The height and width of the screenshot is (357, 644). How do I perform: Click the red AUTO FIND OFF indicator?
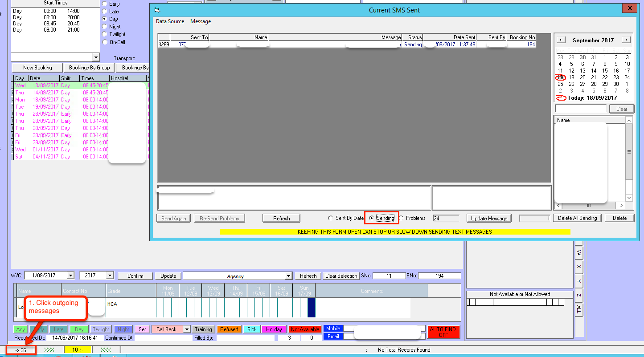pos(443,332)
